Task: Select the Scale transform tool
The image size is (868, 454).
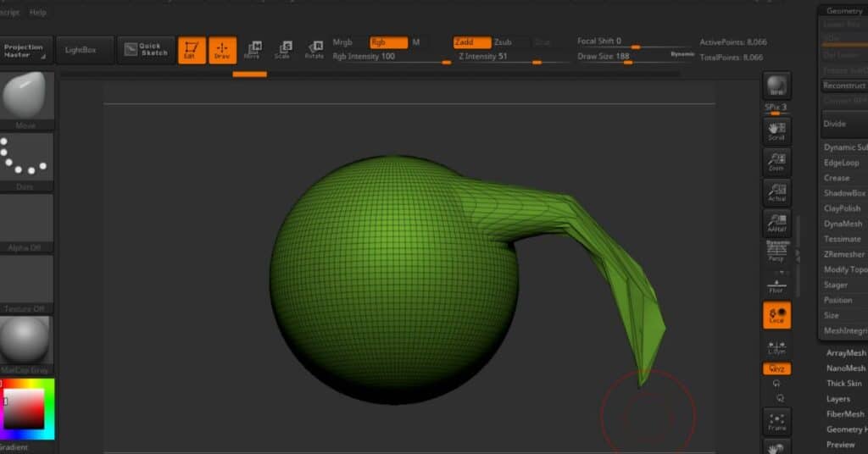Action: [x=283, y=49]
